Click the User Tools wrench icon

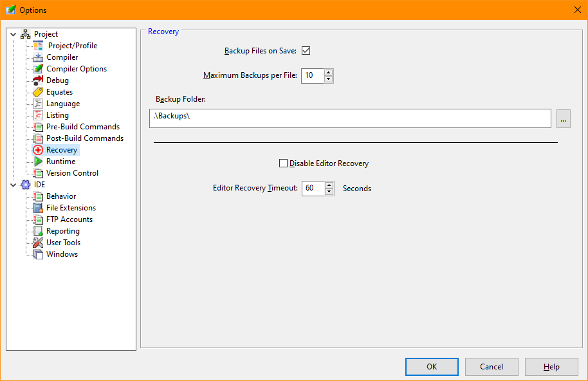38,243
